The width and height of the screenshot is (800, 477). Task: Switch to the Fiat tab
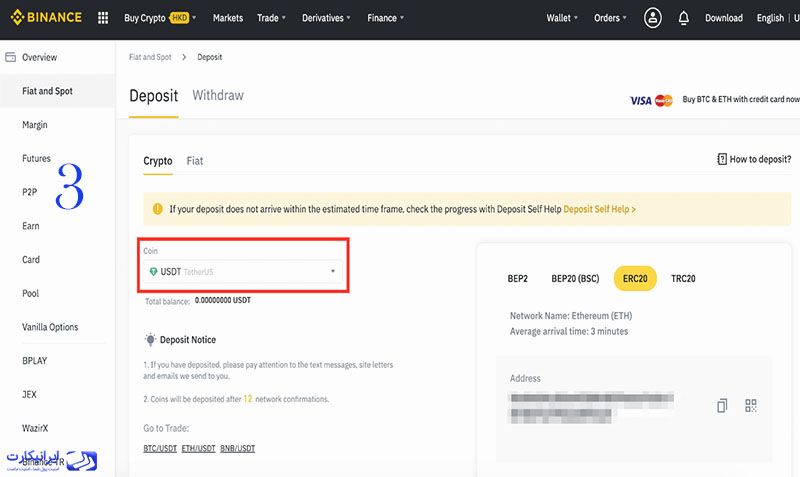[x=194, y=161]
